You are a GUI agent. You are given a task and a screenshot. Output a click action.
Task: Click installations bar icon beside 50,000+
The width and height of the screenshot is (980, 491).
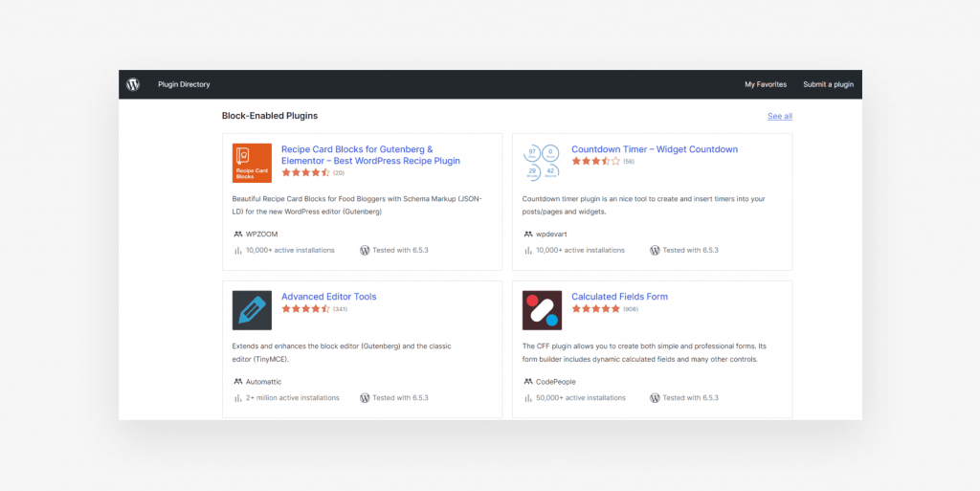point(528,397)
